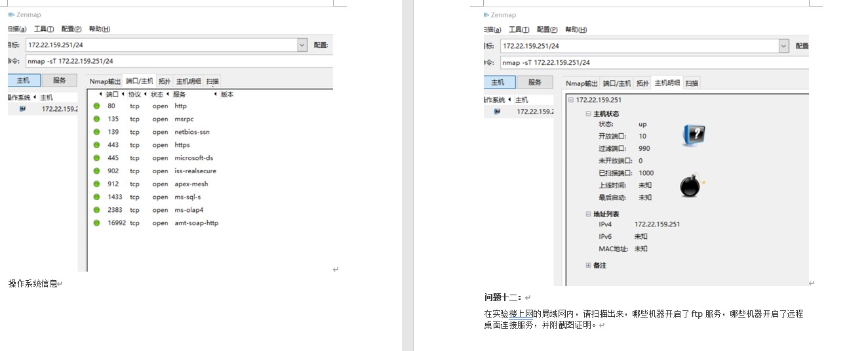Click nmap -sT command field in left Zenmap

pos(179,61)
